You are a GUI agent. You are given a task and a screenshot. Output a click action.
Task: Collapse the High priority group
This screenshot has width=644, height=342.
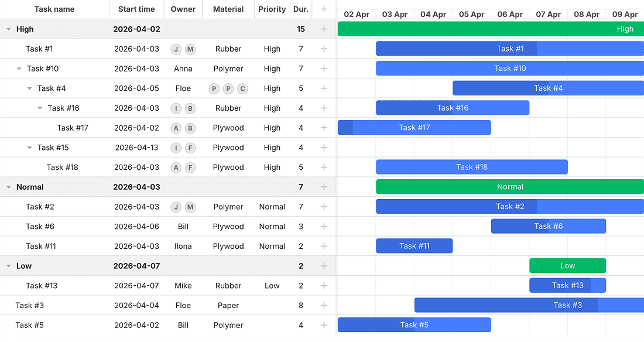point(9,29)
